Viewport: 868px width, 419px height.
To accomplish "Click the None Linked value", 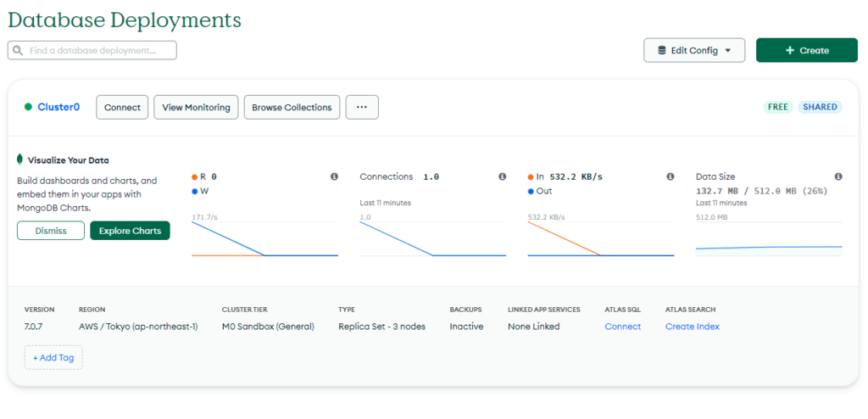I will (534, 327).
